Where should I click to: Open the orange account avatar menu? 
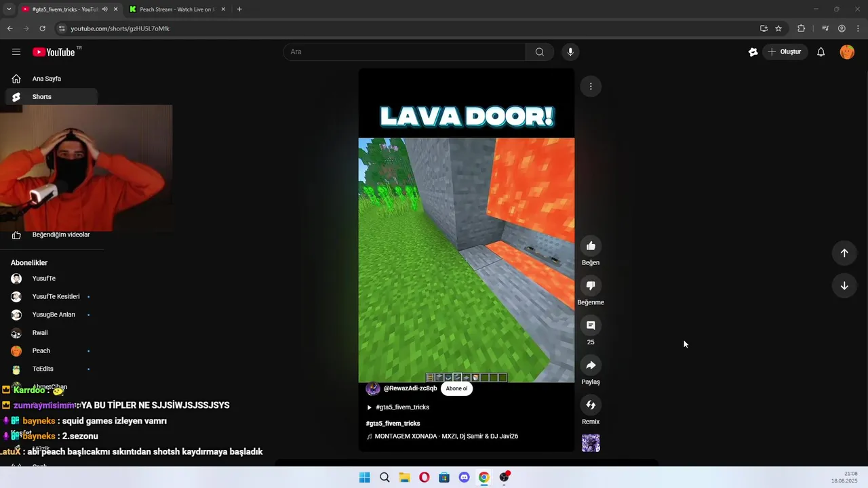pyautogui.click(x=847, y=52)
